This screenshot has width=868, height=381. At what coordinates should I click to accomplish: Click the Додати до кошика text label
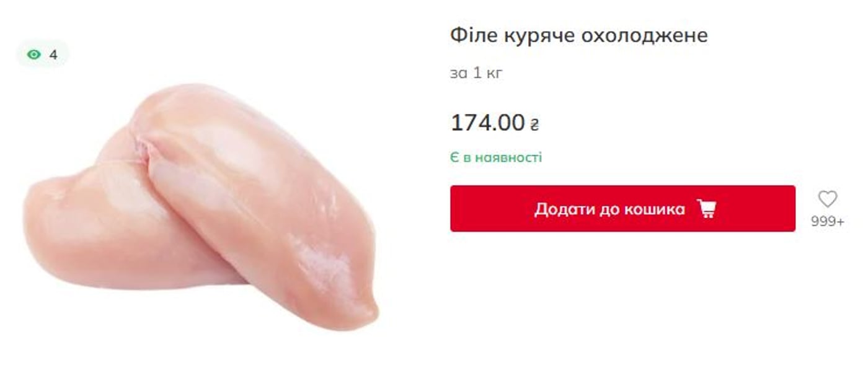609,209
